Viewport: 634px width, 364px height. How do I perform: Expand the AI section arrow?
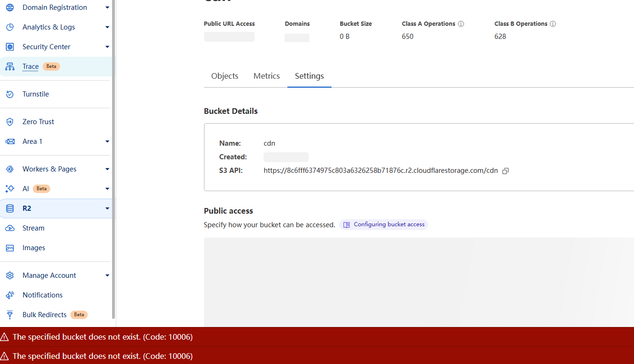tap(107, 189)
